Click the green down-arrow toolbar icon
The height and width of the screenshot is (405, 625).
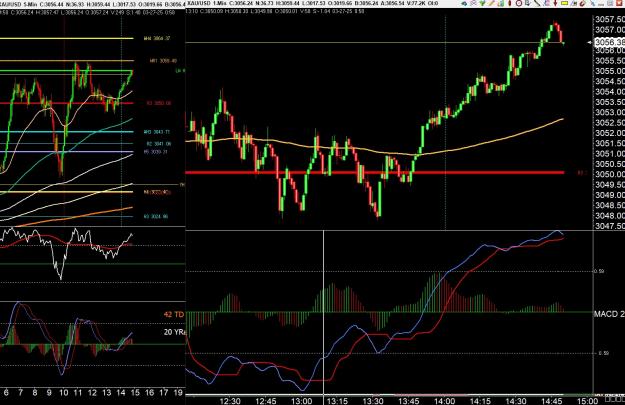click(482, 3)
